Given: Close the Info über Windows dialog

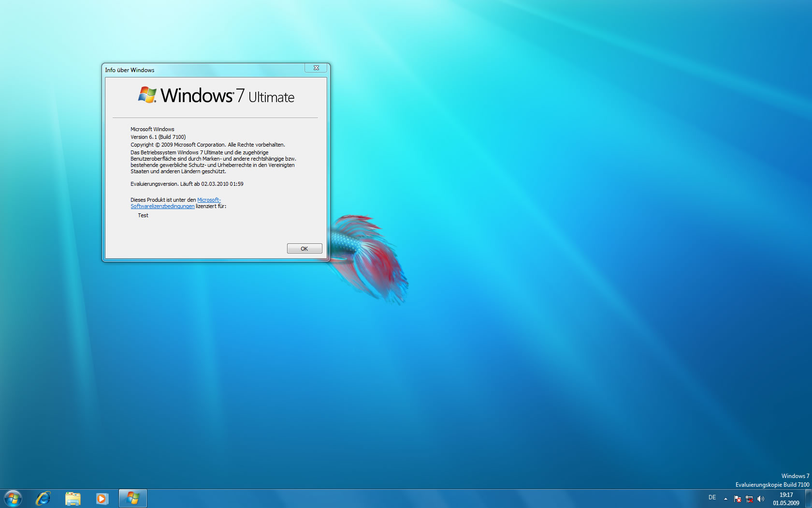Looking at the screenshot, I should (316, 68).
